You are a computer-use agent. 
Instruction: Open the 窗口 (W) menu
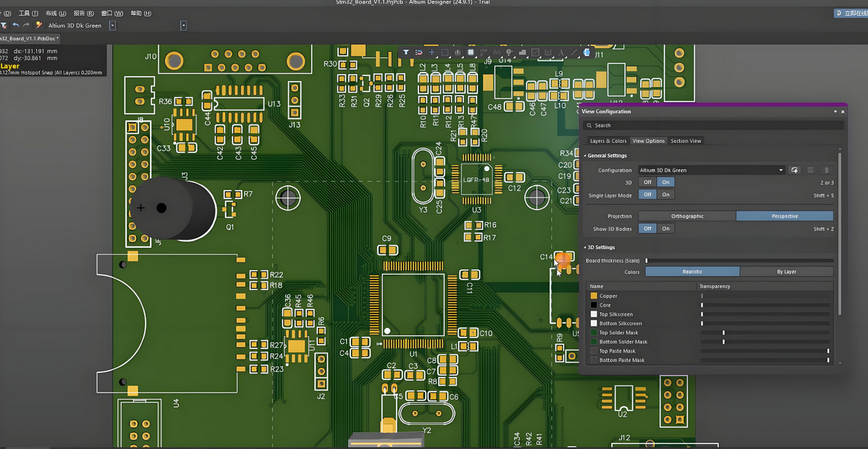click(x=111, y=13)
